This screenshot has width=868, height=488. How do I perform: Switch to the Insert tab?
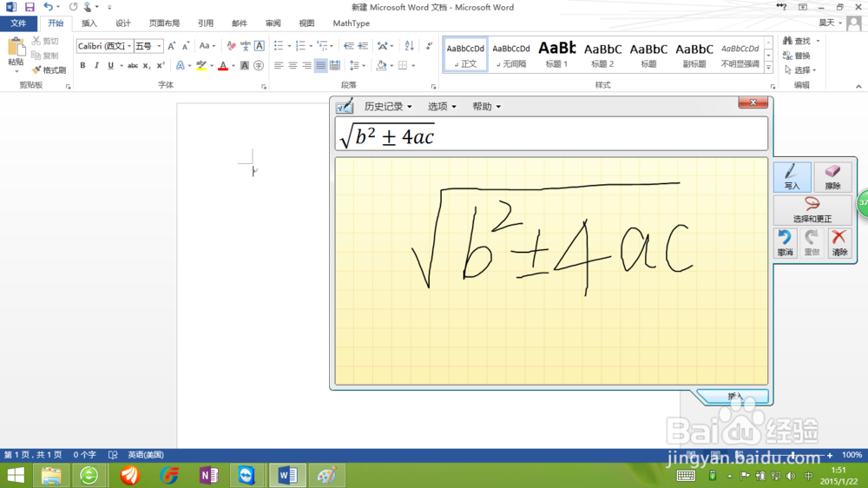[x=89, y=23]
